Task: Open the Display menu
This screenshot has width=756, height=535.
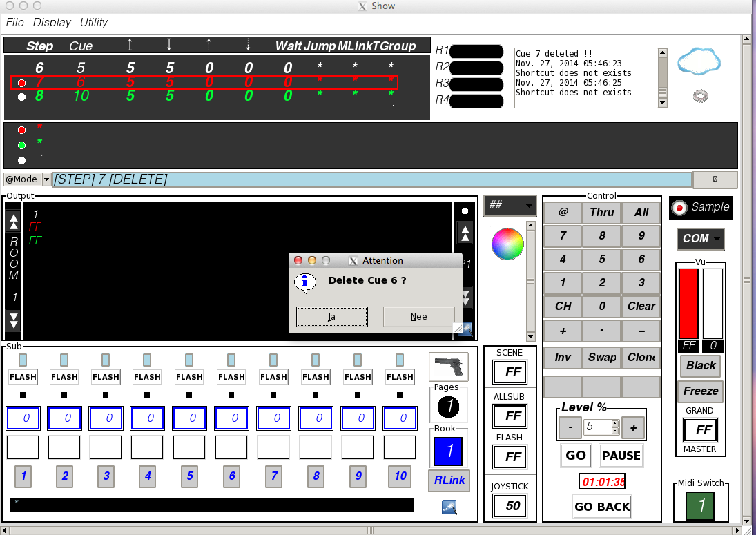Action: click(52, 22)
